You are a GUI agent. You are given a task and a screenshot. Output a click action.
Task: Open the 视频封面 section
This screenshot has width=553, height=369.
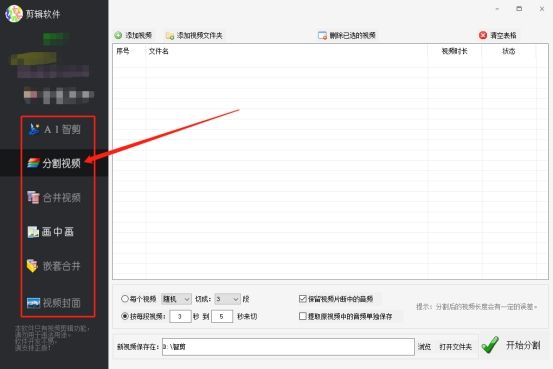[54, 303]
